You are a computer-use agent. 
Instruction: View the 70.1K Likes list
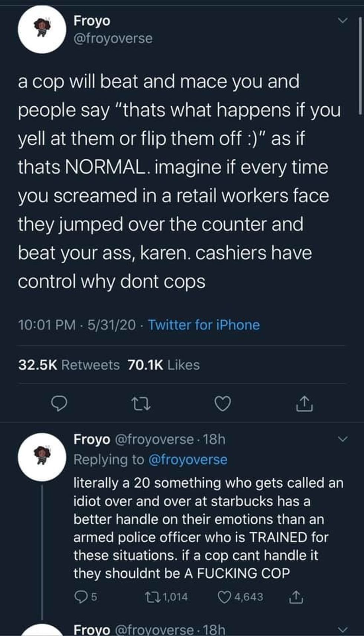pos(163,365)
